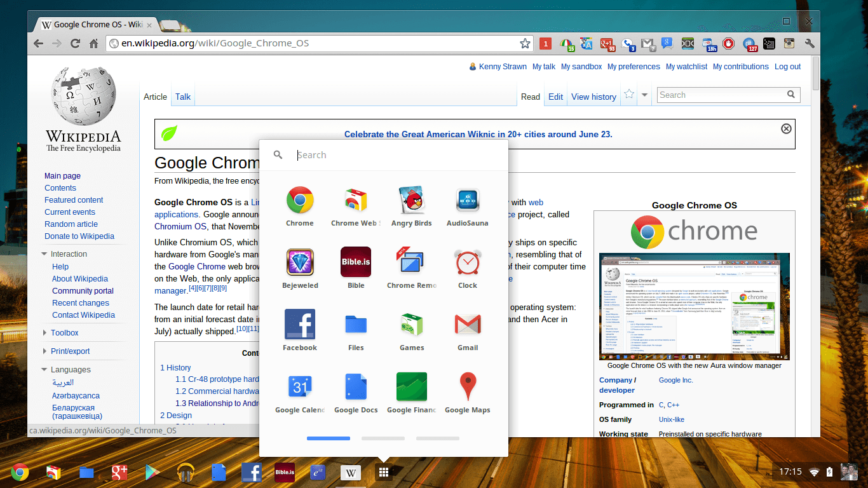Open Google Play Store from the shelf
The height and width of the screenshot is (488, 868).
click(x=151, y=472)
